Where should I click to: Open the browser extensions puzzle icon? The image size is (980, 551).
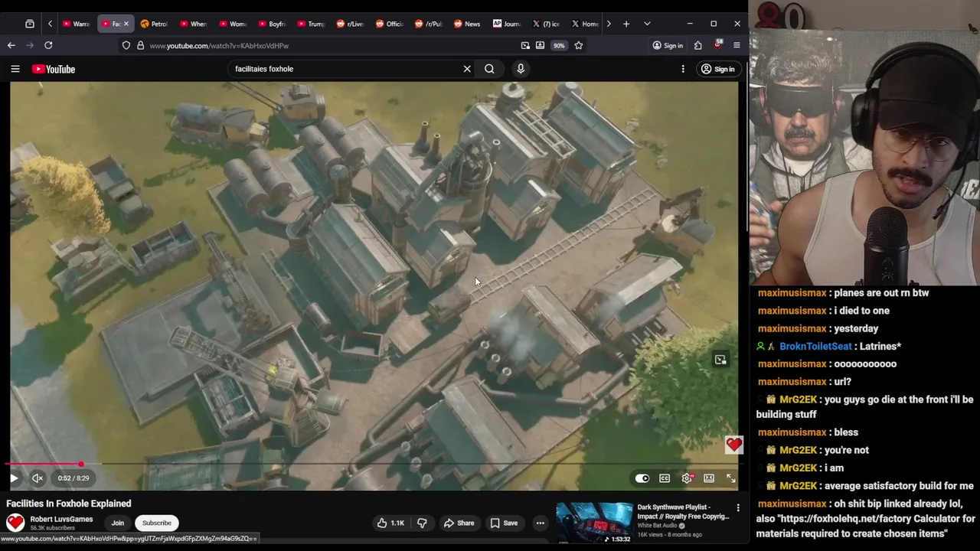point(698,45)
